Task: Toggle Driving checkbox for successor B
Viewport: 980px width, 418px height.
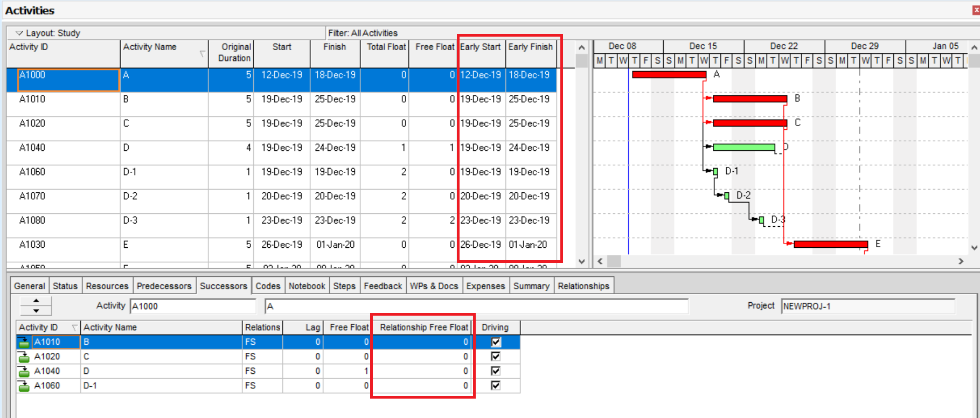Action: tap(496, 342)
